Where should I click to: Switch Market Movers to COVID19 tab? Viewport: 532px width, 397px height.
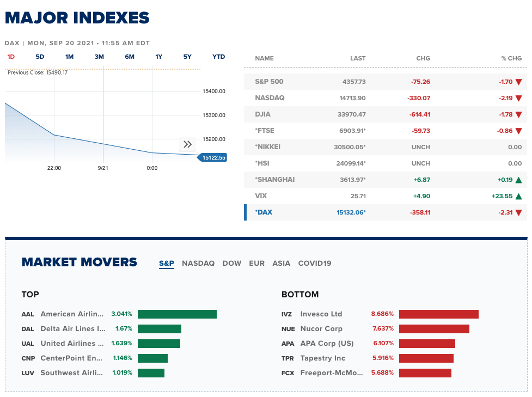pos(315,264)
